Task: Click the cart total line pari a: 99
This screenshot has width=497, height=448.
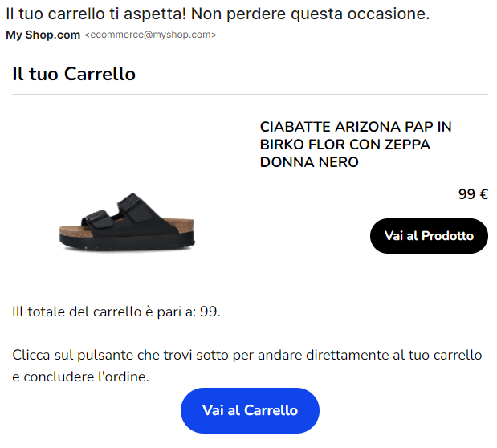Action: pyautogui.click(x=116, y=312)
